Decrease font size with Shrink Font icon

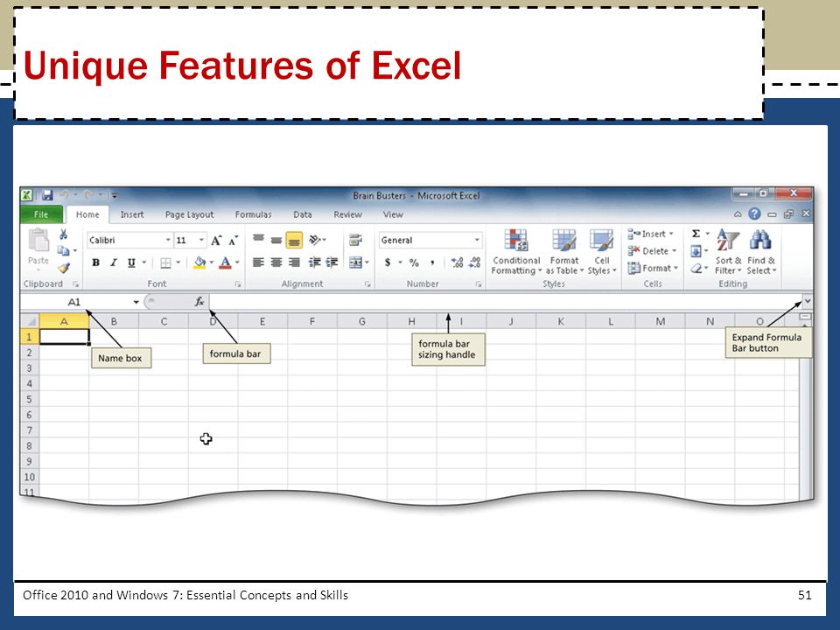(x=233, y=241)
